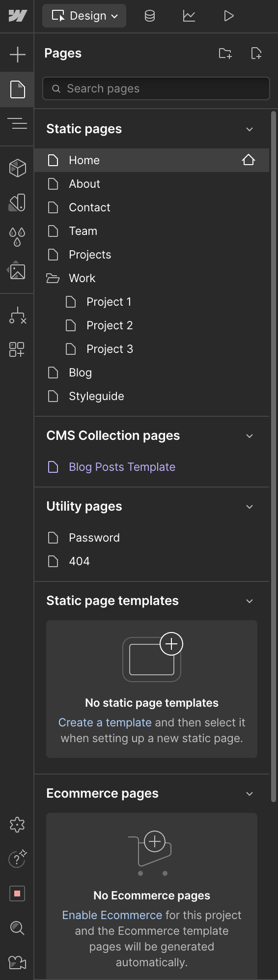Open the Add elements panel

pos(17,54)
